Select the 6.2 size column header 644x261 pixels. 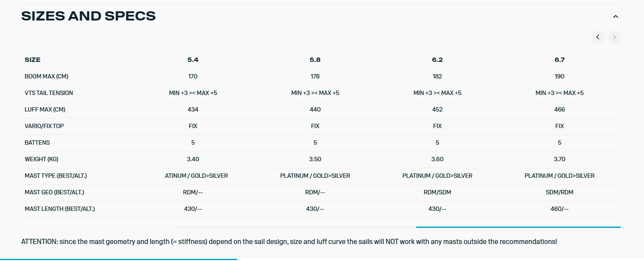437,60
